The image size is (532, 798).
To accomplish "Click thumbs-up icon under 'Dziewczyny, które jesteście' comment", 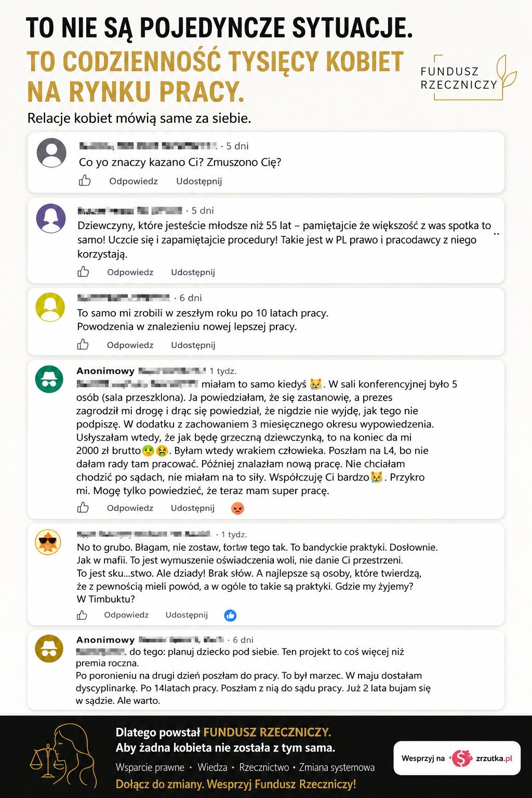I will tap(83, 272).
